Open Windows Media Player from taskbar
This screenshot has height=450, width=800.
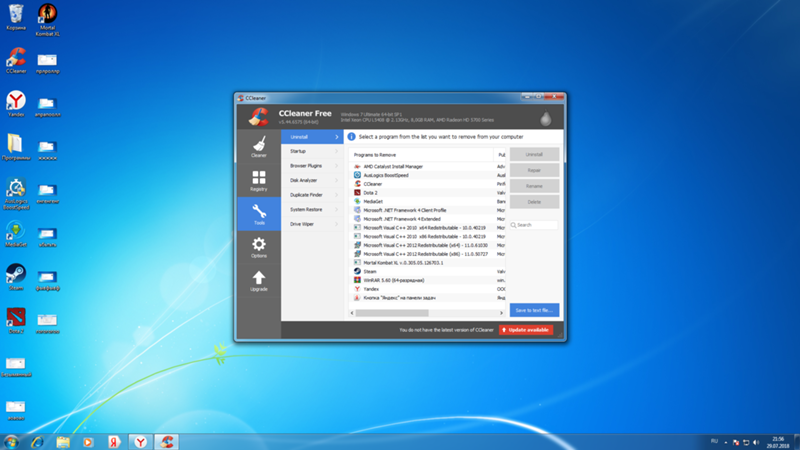click(x=88, y=442)
